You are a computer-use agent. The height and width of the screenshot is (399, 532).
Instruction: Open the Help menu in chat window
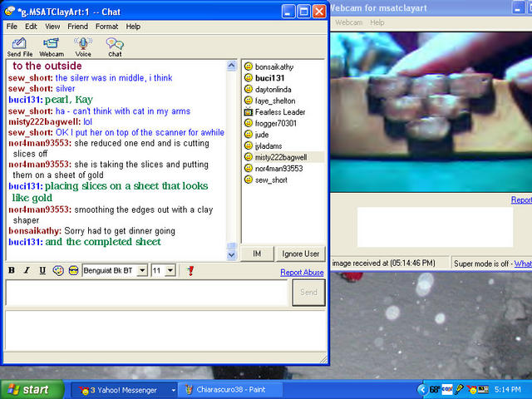coord(133,27)
